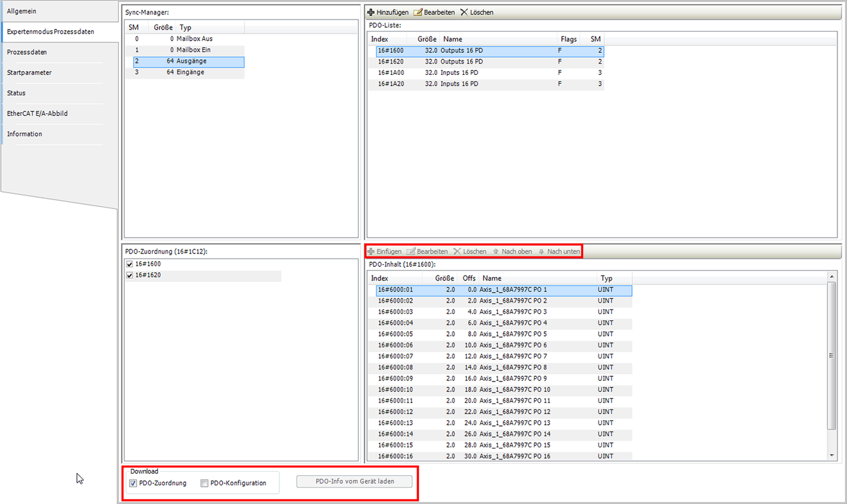
Task: Enable the PDO-Konfiguration download checkbox
Action: coord(205,483)
